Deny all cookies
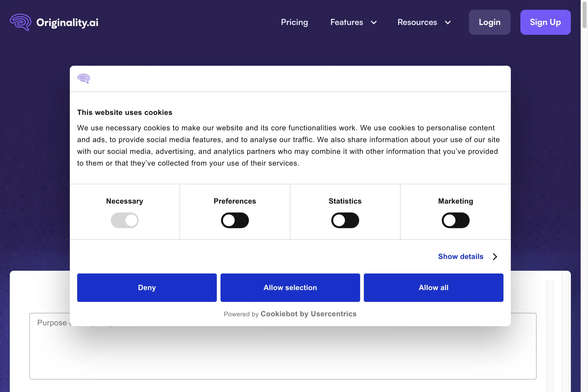The height and width of the screenshot is (392, 588). tap(147, 287)
